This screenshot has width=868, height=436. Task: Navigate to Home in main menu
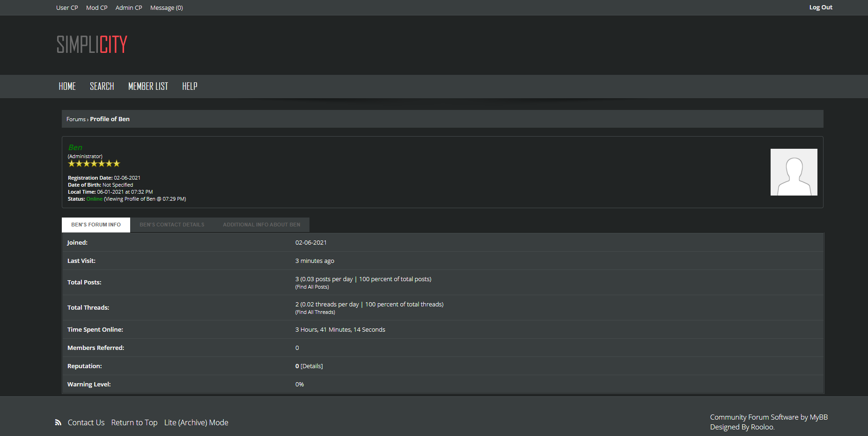tap(67, 87)
